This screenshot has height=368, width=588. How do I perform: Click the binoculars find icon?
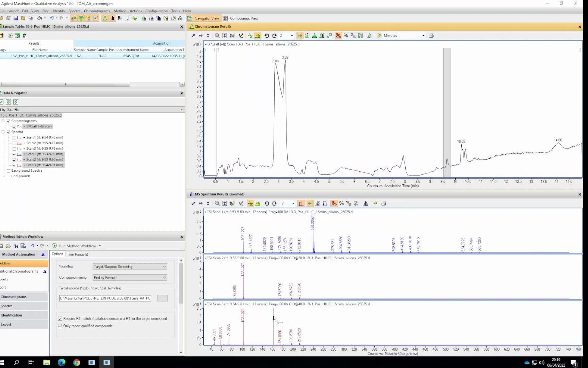180,18
